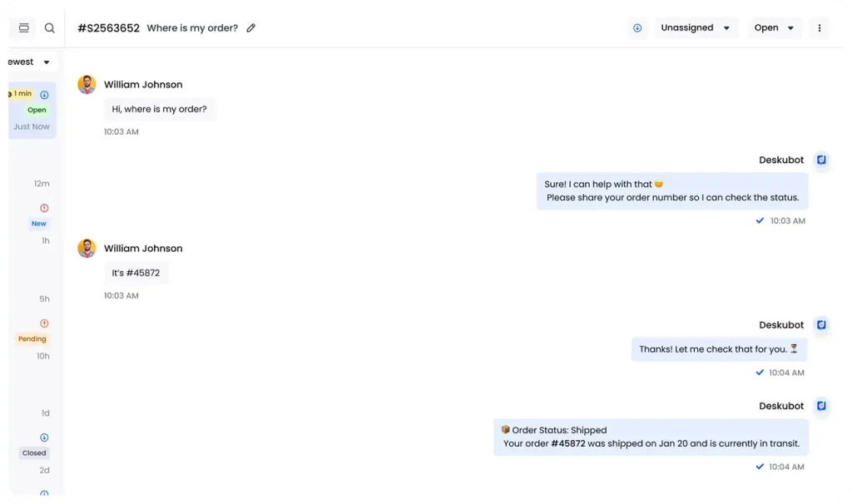
Task: Click the Deskubot icon on first bot reply
Action: tap(821, 160)
